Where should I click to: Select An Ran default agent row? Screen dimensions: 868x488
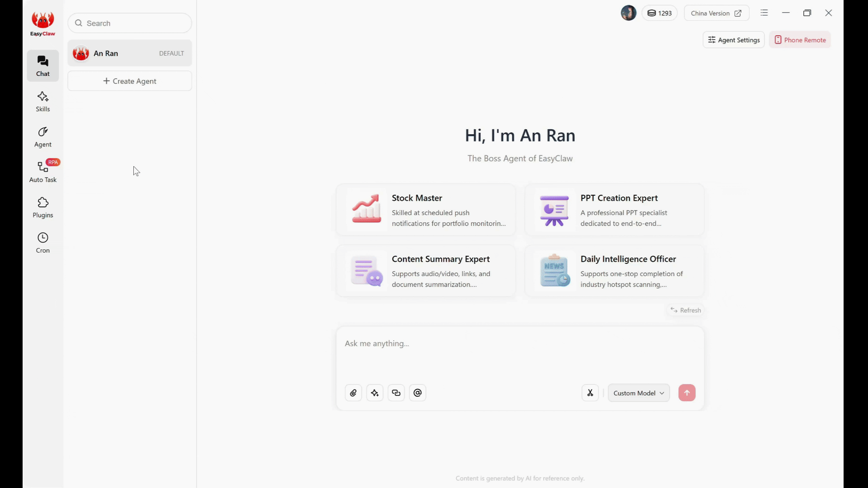[130, 53]
